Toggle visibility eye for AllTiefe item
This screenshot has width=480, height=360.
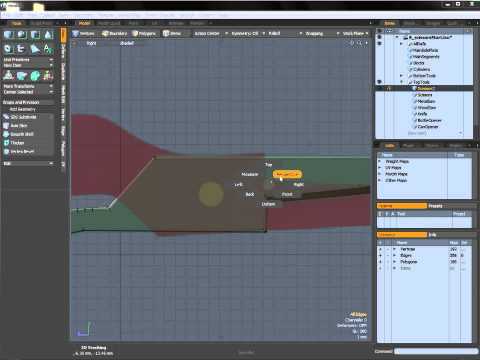379,44
